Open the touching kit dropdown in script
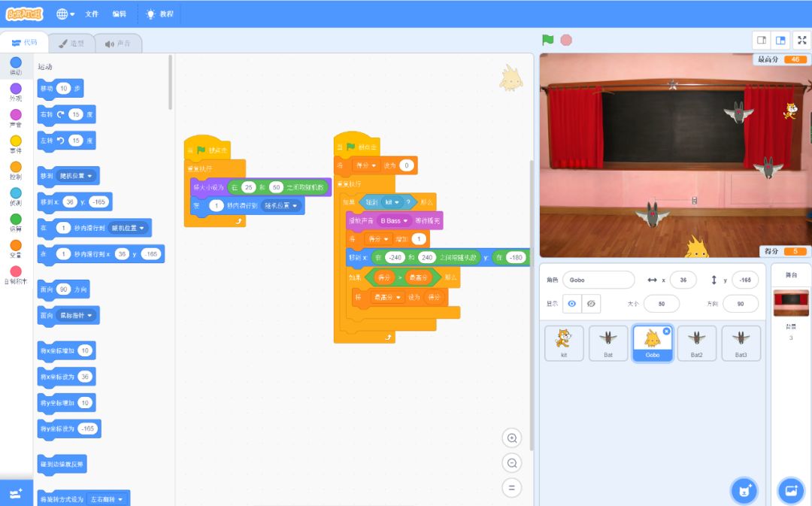812x506 pixels. coord(392,202)
